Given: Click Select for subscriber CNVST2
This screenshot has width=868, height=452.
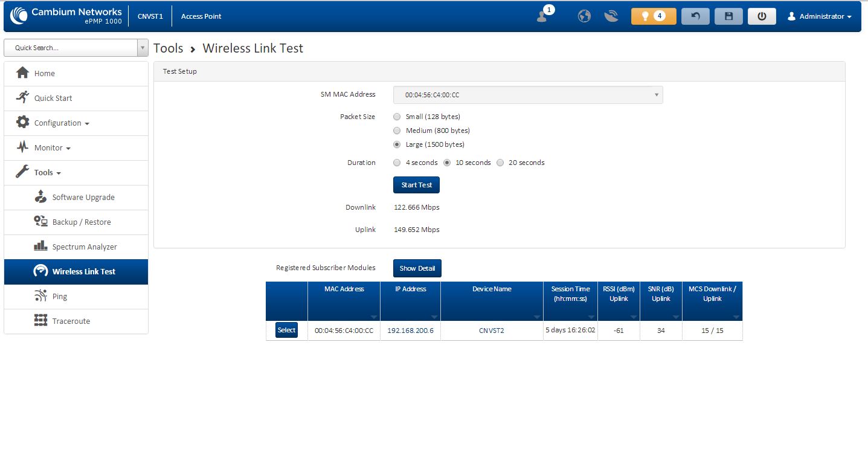Looking at the screenshot, I should tap(286, 330).
